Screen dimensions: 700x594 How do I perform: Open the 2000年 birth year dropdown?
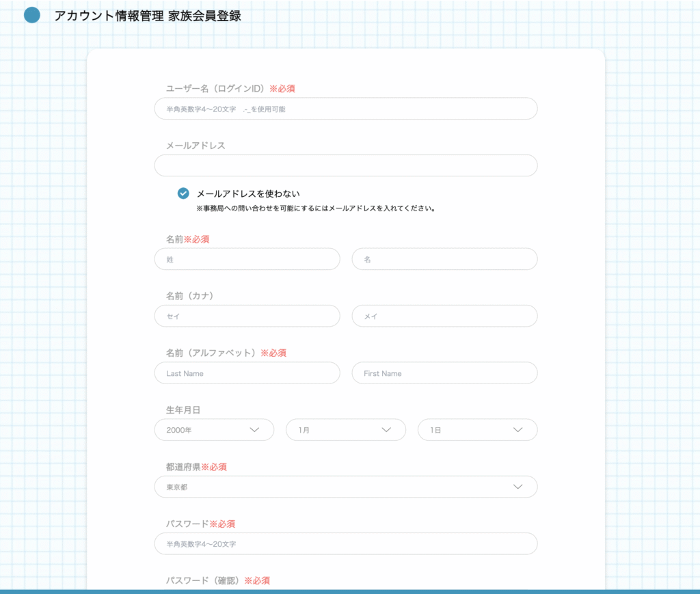205,430
